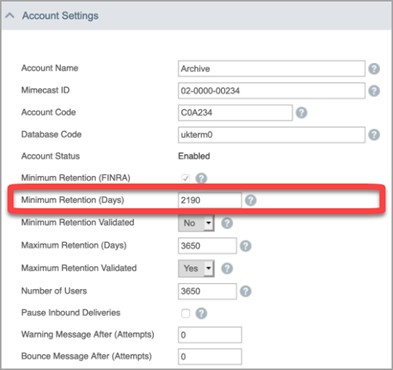Enable the Pause Inbound Deliveries checkbox
393x370 pixels.
pos(185,313)
